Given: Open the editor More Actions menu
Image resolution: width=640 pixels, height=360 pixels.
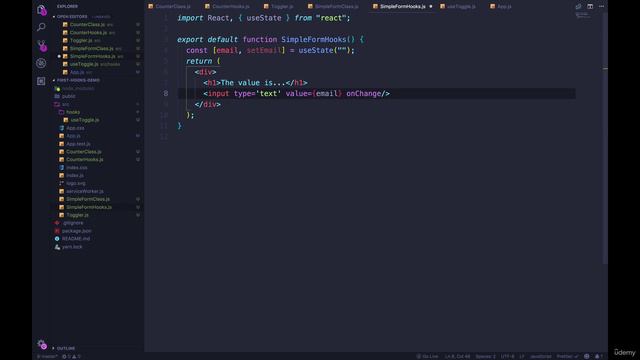Looking at the screenshot, I should click(601, 7).
